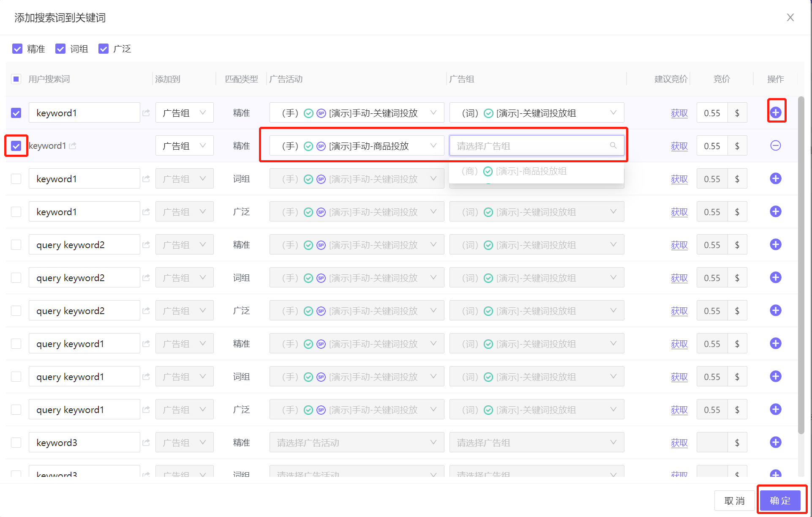This screenshot has height=517, width=812.
Task: Open external link icon in keyword1 词组 row
Action: point(146,179)
